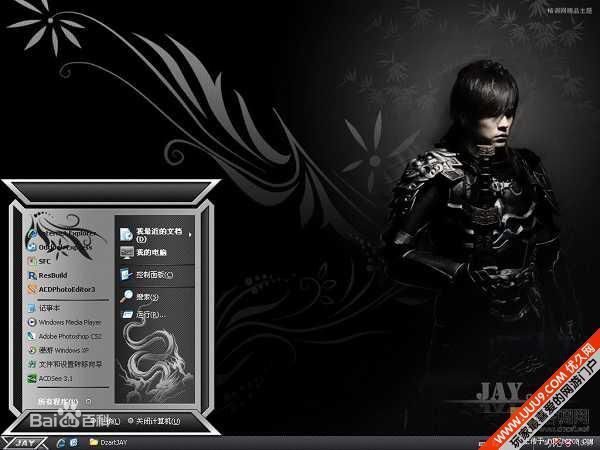The height and width of the screenshot is (450, 600).
Task: Open the 漫游 Windows XP tour entry
Action: click(x=58, y=350)
